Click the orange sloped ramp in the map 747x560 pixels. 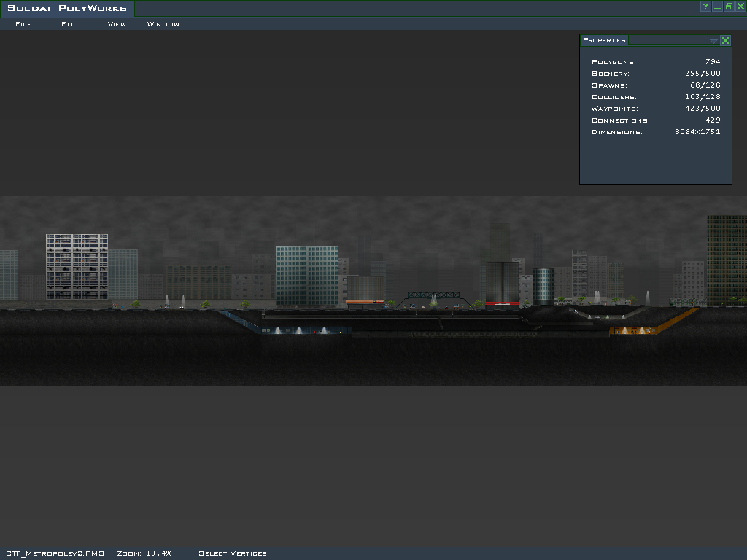click(678, 319)
